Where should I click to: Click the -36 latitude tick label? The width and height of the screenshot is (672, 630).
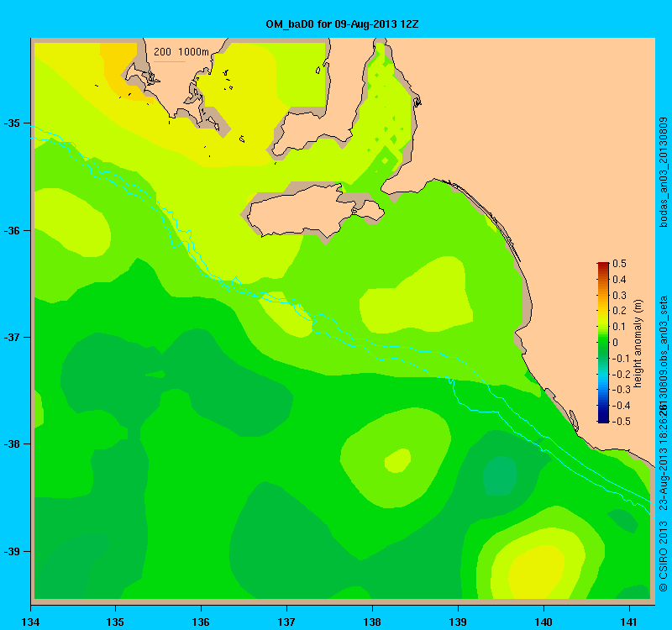pos(12,230)
